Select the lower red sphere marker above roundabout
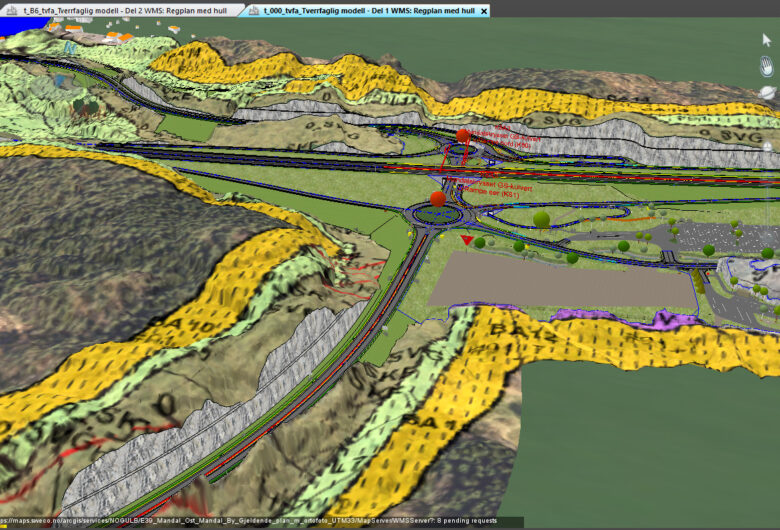 pos(438,199)
